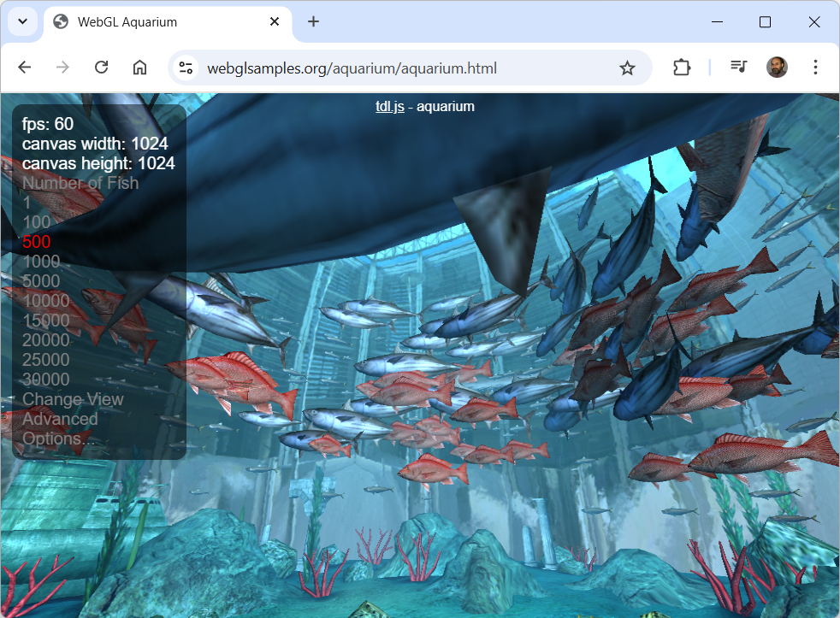840x618 pixels.
Task: Bookmark this page with the star icon
Action: point(627,68)
